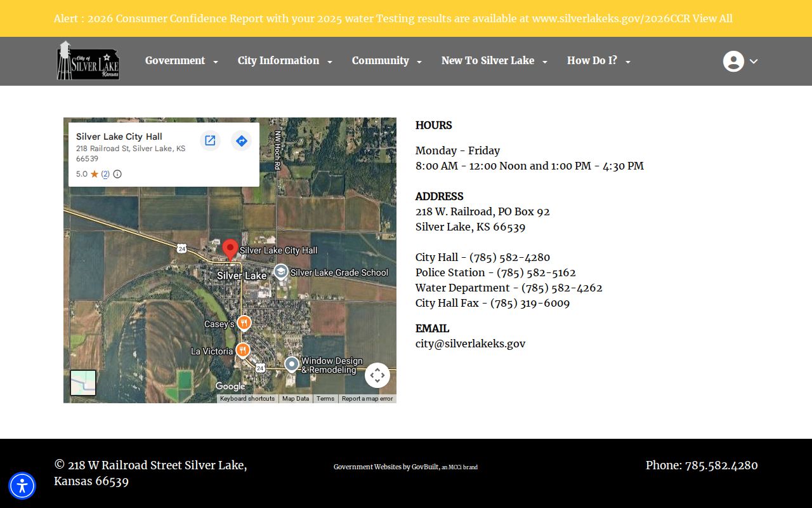Viewport: 812px width, 508px height.
Task: Open the GovBuilt footer link
Action: click(425, 467)
